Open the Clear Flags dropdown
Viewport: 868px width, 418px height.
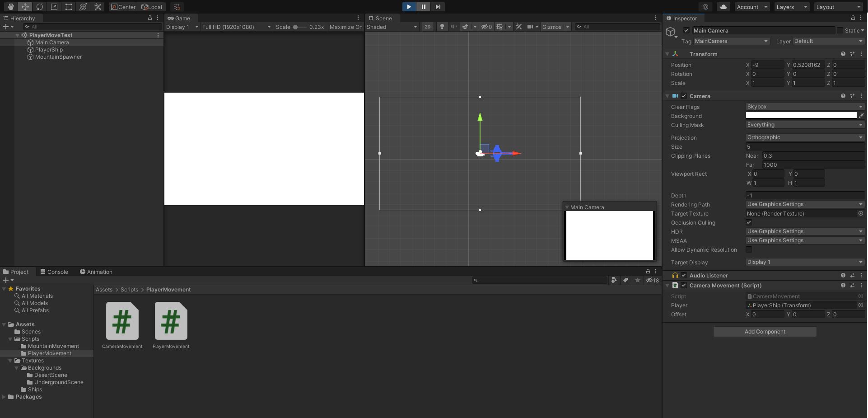804,107
